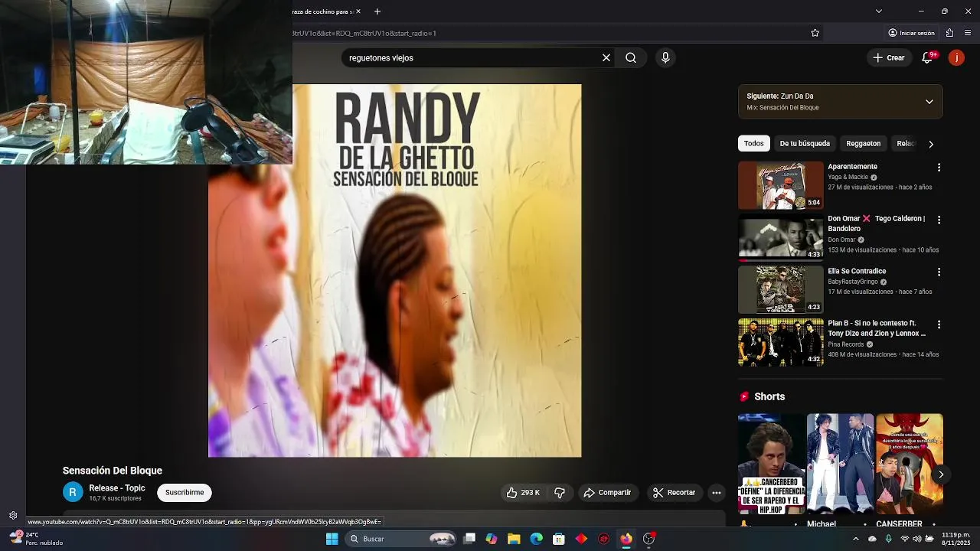The width and height of the screenshot is (980, 551).
Task: Click 'Yaga & Mackie' channel name
Action: tap(848, 177)
